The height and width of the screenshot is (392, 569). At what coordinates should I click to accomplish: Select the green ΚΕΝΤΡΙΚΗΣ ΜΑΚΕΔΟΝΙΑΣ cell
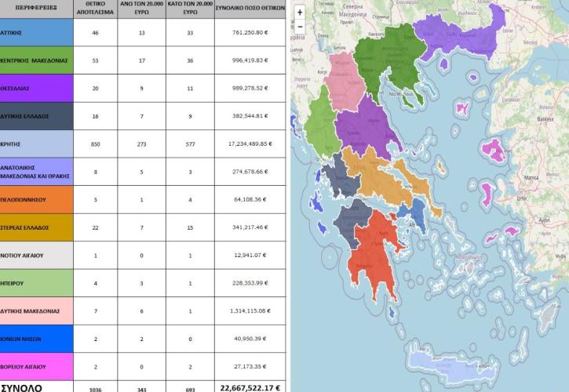coord(36,60)
